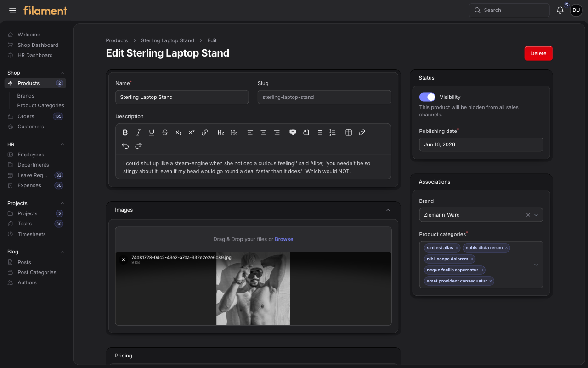Apply italic formatting in description toolbar
Screen dimensions: 588x368
click(x=138, y=132)
